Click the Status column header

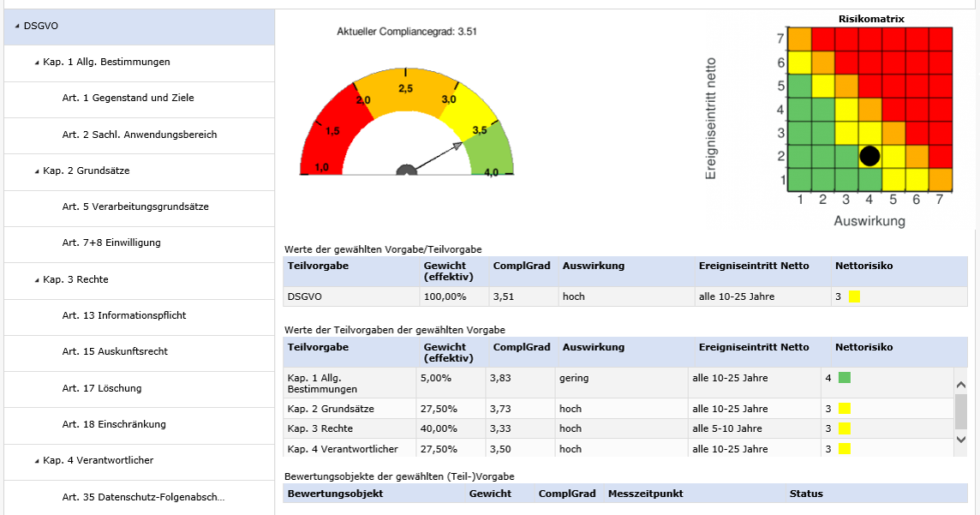806,494
